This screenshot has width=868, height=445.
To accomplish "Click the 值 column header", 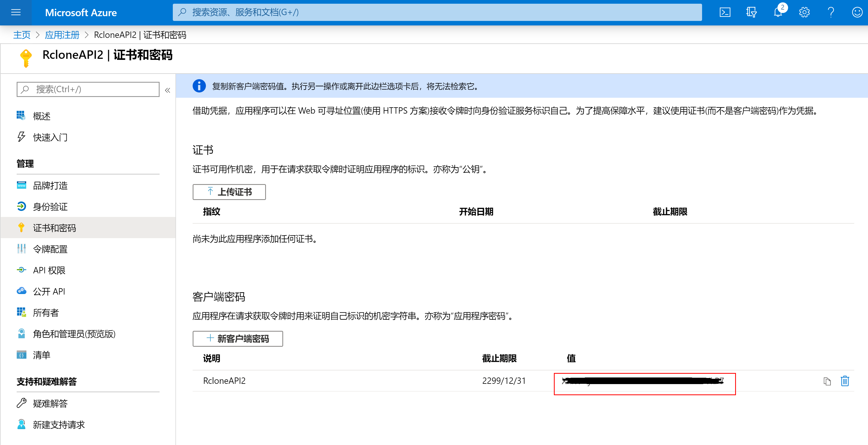I will (571, 358).
